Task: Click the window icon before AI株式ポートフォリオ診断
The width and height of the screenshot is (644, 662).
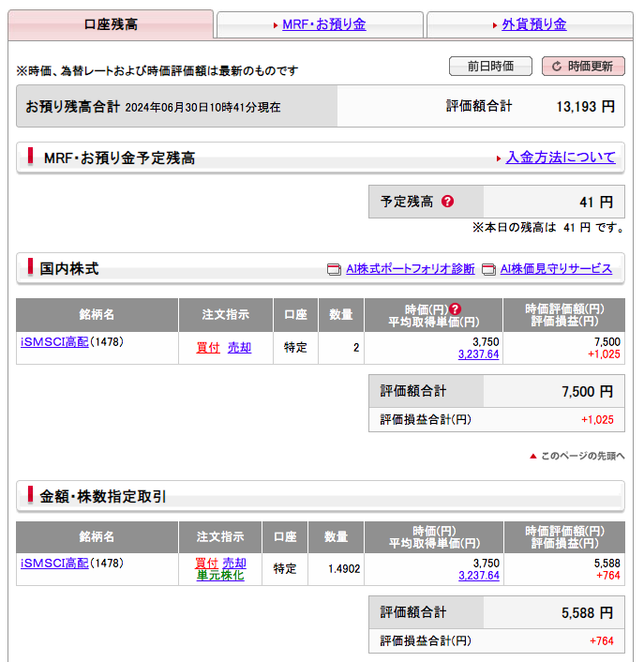Action: pos(334,269)
